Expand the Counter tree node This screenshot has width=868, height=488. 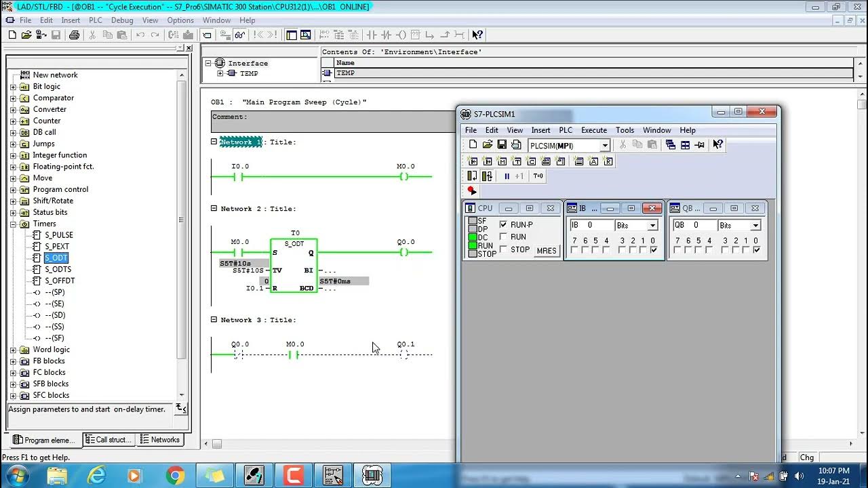tap(13, 121)
